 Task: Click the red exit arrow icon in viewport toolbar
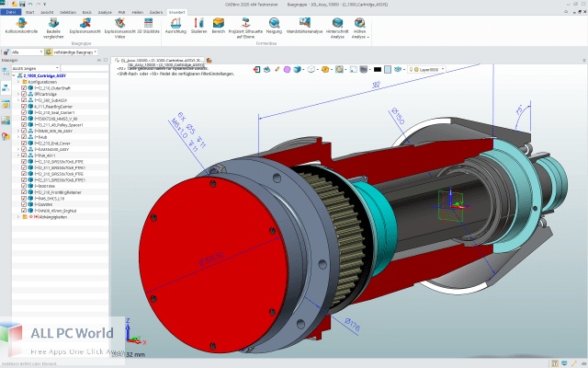(257, 70)
